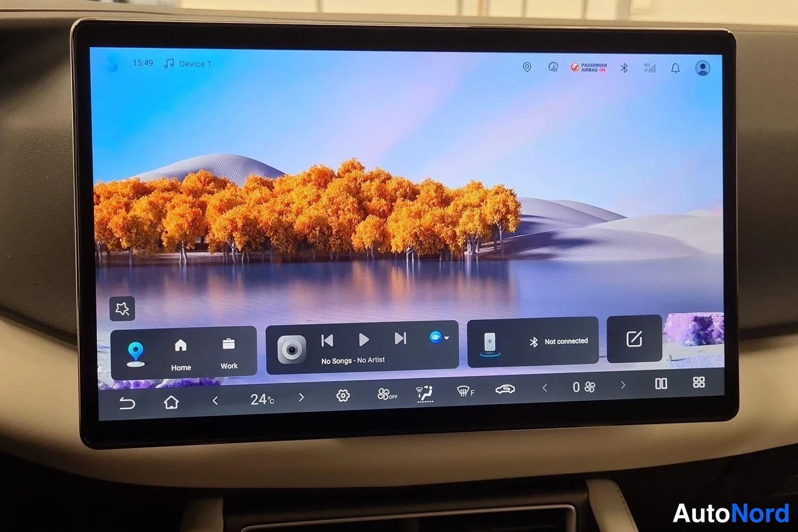Tap the 24°C temperature readout
Image resolution: width=798 pixels, height=532 pixels.
(x=262, y=399)
